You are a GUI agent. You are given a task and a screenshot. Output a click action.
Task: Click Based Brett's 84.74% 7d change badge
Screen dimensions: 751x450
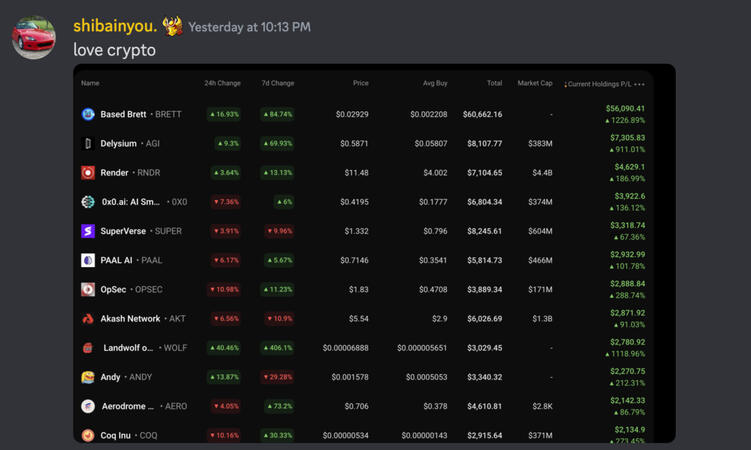pos(277,114)
